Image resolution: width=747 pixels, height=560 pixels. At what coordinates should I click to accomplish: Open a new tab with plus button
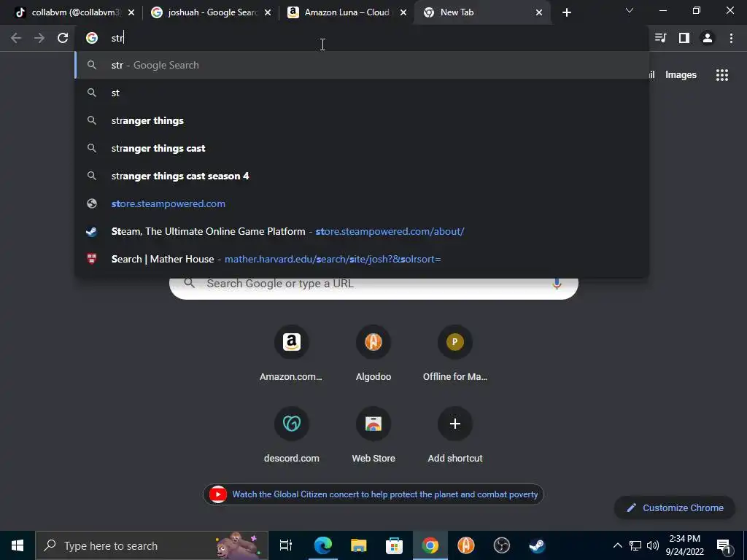566,12
